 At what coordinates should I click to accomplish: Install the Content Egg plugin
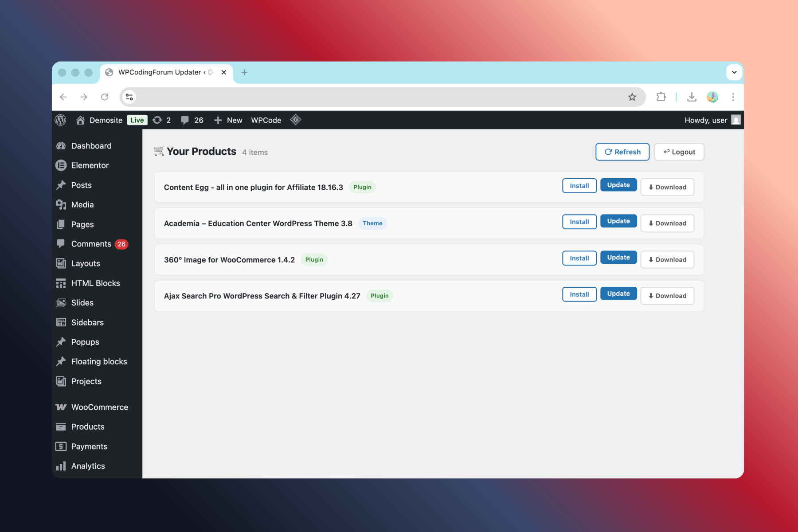coord(579,186)
